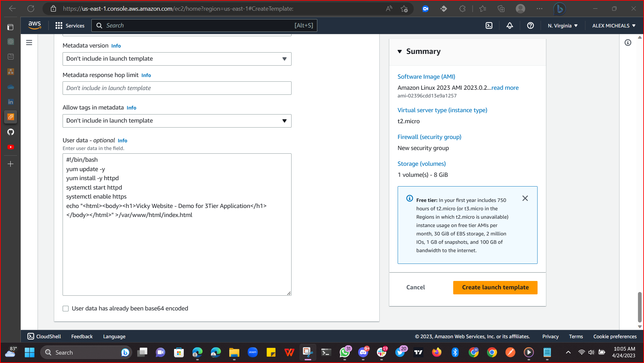Open the AWS help question mark icon
644x363 pixels.
530,25
